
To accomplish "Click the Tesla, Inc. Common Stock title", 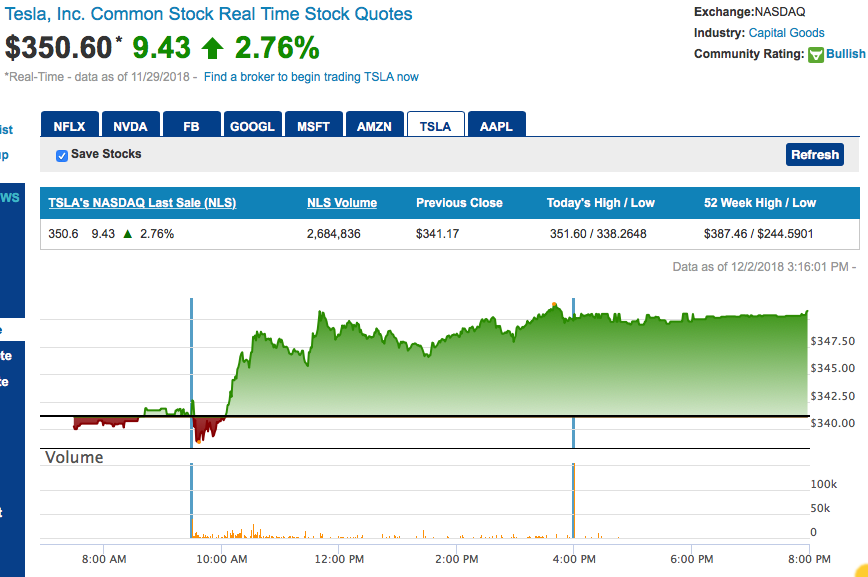I will 208,14.
